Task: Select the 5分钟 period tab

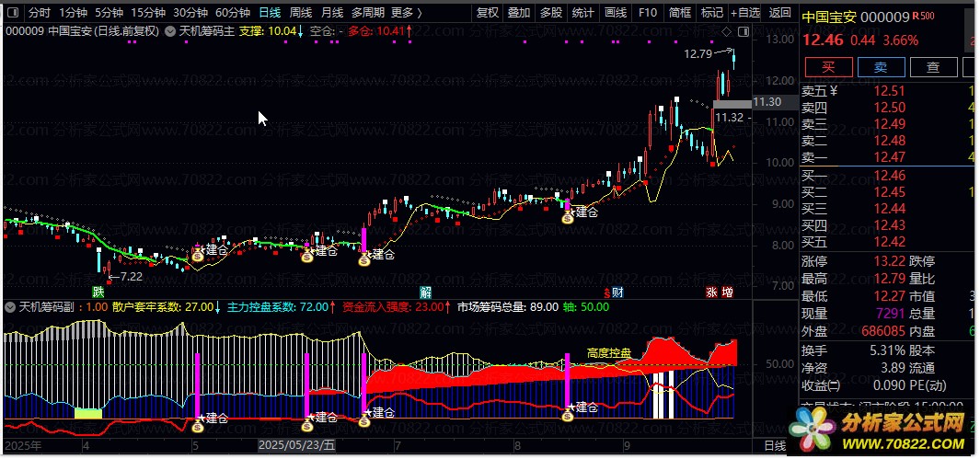Action: click(109, 12)
